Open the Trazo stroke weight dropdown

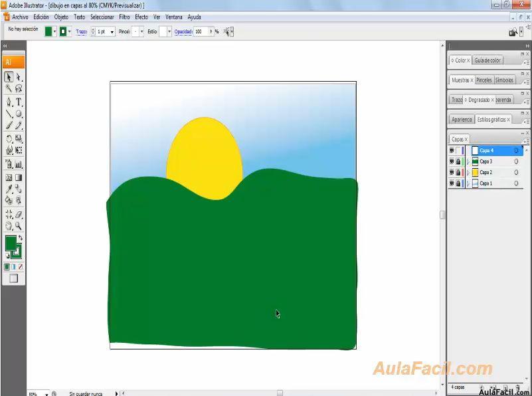(x=112, y=32)
